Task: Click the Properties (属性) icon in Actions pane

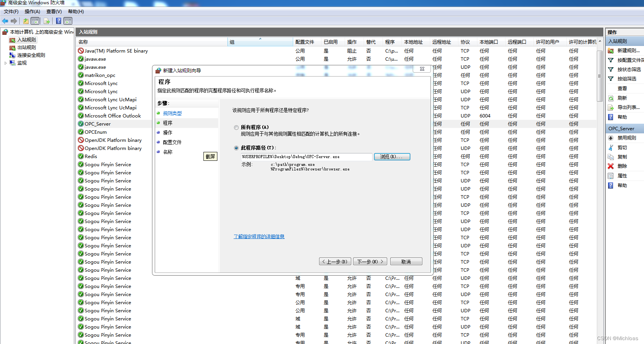Action: (611, 176)
